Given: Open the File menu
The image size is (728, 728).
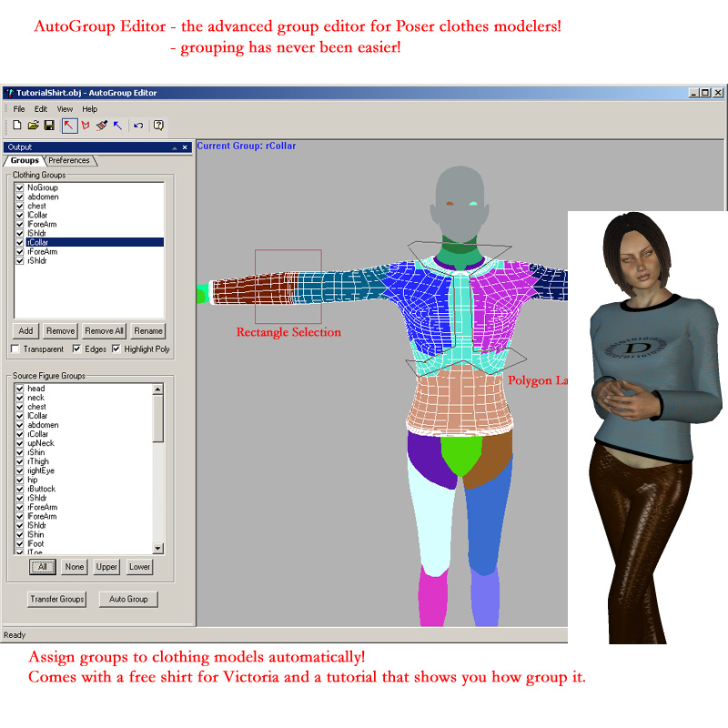Looking at the screenshot, I should [19, 109].
